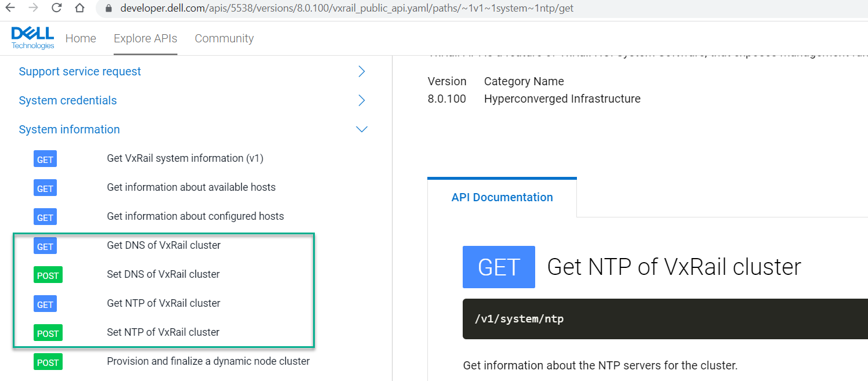This screenshot has width=868, height=381.
Task: Click the large blue GET badge in the documentation header
Action: point(499,267)
